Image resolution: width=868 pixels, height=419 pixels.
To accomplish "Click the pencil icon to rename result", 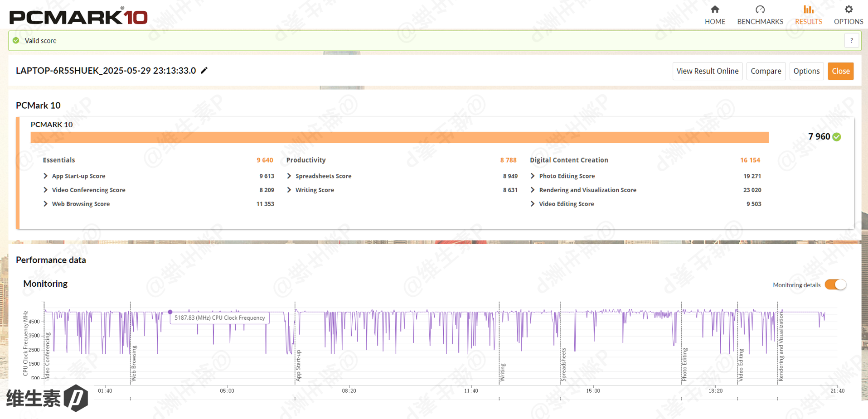I will point(204,70).
